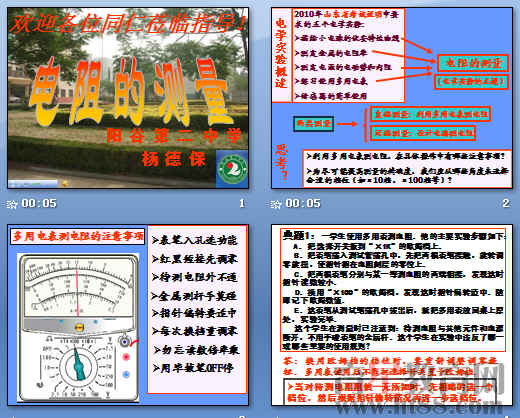Click the green school emblem logo on slide 1
This screenshot has height=418, width=520.
point(232,169)
